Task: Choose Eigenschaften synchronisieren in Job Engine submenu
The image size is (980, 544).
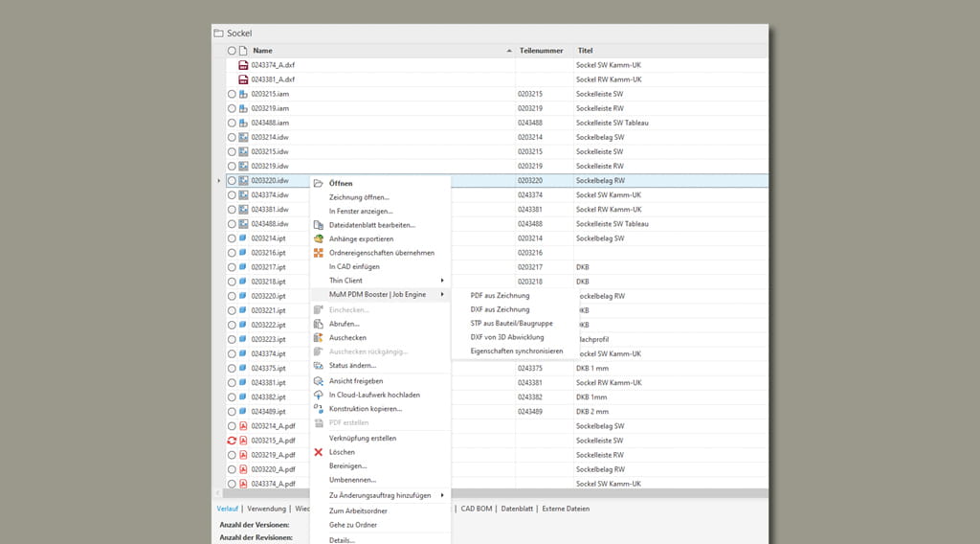Action: 516,351
